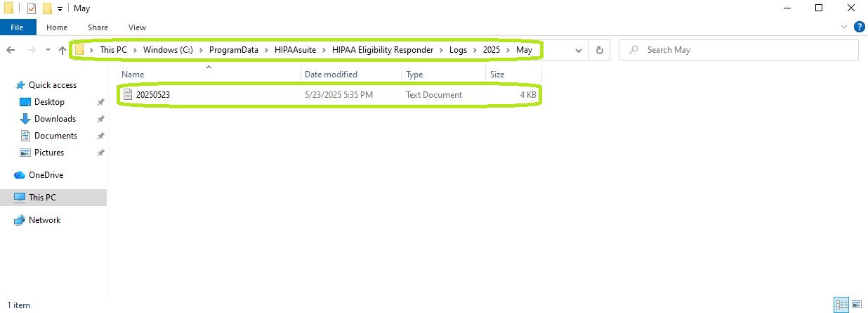Viewport: 868px width, 313px height.
Task: Click the 20250523 file's text document icon
Action: click(128, 94)
